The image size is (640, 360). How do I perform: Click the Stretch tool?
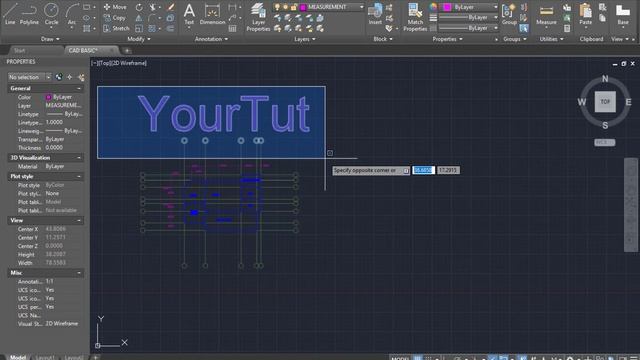coord(116,28)
